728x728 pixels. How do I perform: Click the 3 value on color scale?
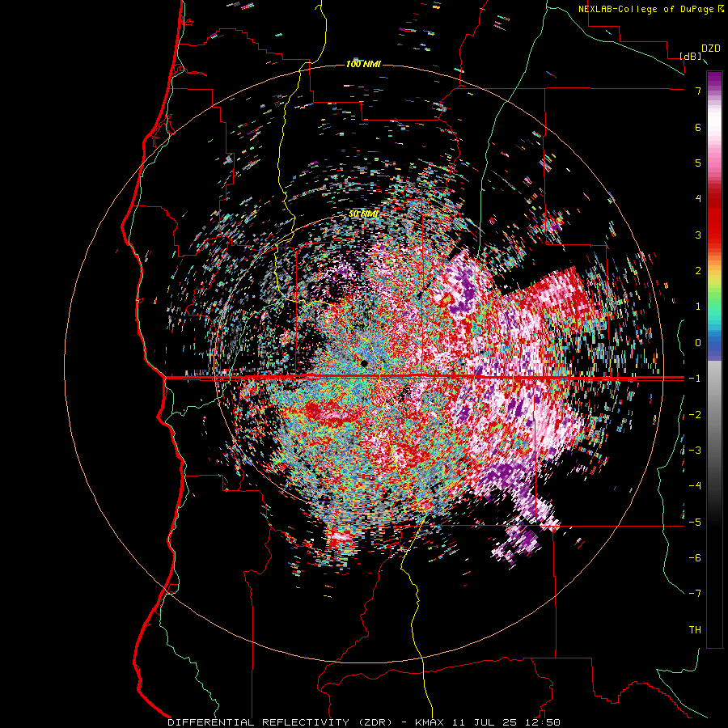tap(698, 235)
